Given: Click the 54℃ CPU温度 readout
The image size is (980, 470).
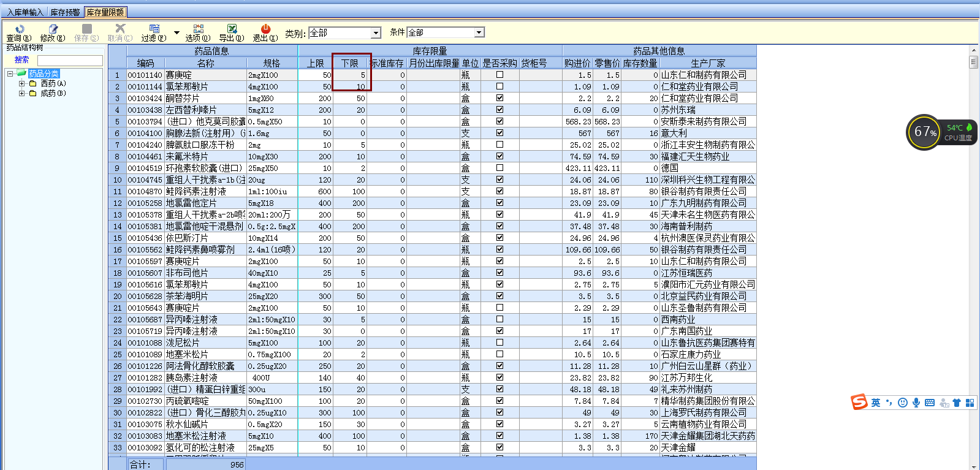Looking at the screenshot, I should (959, 132).
